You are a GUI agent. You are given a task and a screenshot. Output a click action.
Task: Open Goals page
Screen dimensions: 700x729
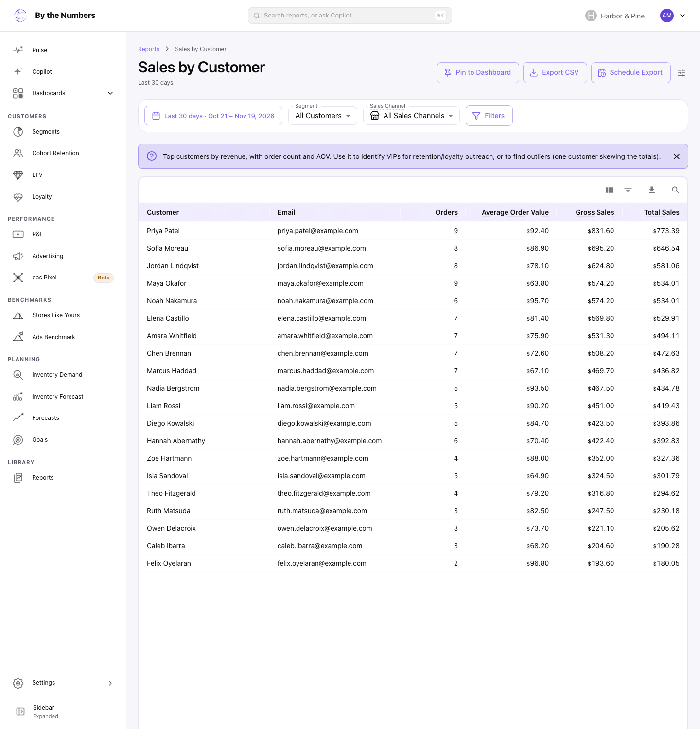(x=63, y=440)
